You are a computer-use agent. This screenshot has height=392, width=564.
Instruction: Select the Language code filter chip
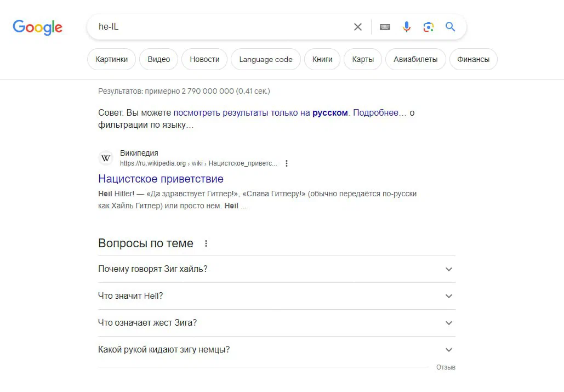click(x=266, y=59)
